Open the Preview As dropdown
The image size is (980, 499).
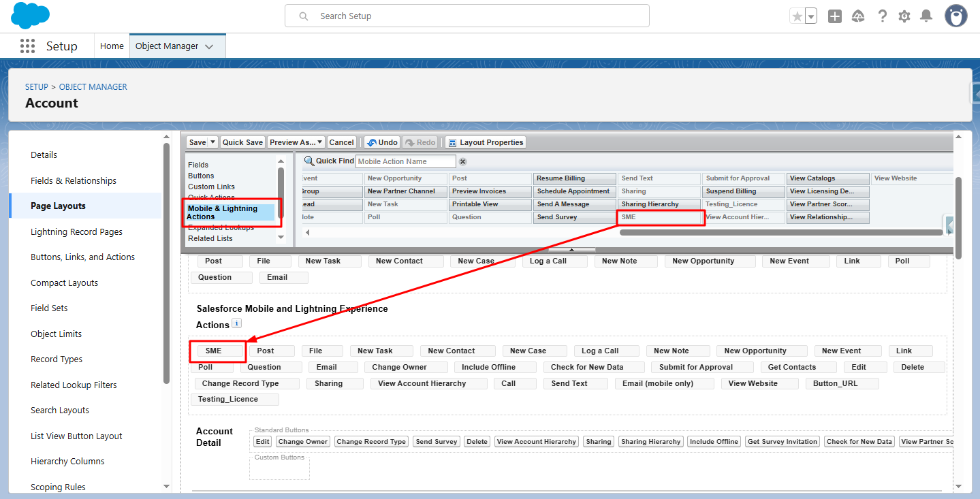coord(296,142)
